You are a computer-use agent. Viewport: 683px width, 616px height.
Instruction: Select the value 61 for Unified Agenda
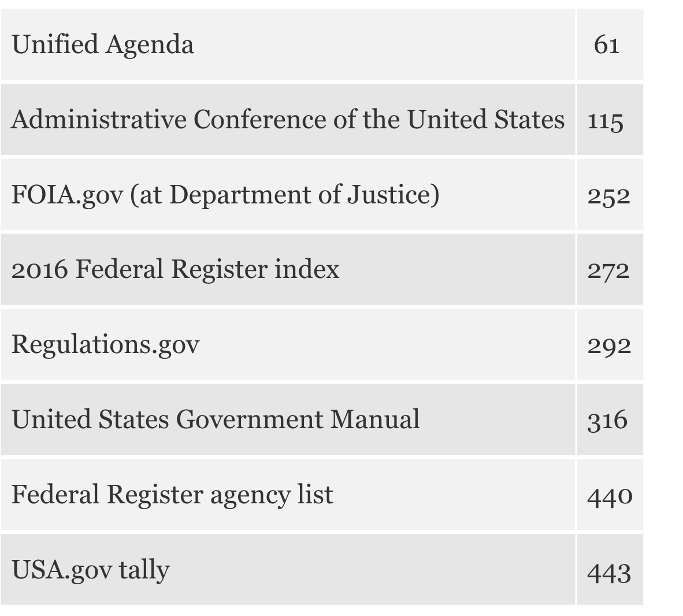coord(607,44)
